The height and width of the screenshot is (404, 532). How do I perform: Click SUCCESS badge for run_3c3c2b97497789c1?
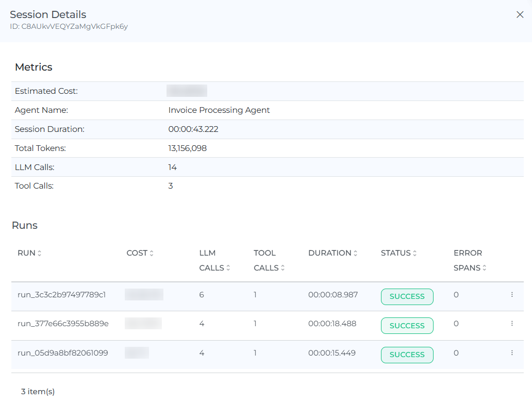coord(407,296)
